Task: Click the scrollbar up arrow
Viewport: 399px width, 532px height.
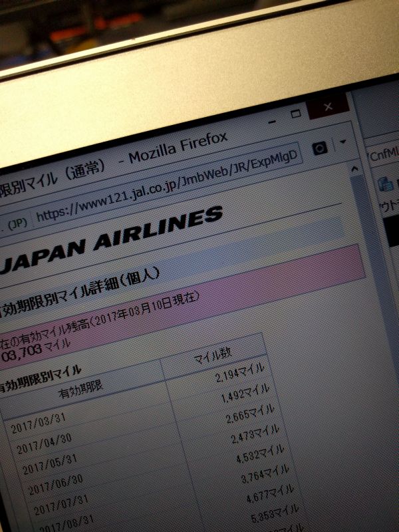Action: 354,169
